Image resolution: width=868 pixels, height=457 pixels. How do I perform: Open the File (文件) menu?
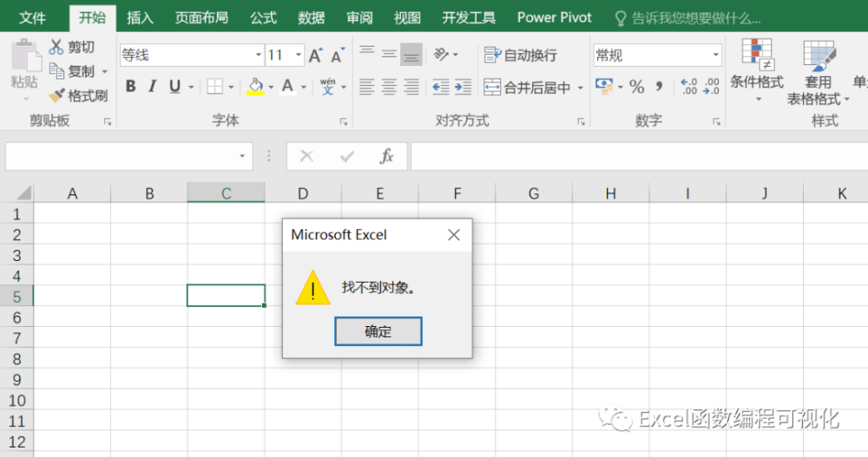point(32,18)
